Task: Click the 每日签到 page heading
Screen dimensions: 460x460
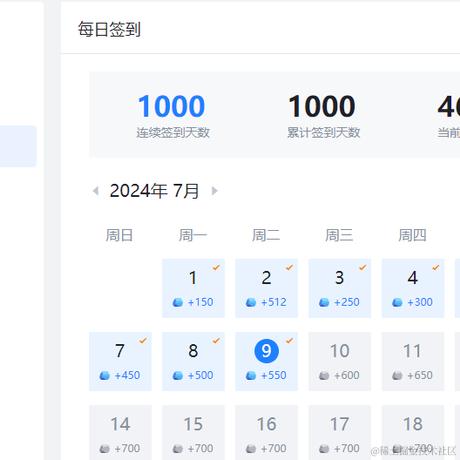Action: click(x=109, y=29)
